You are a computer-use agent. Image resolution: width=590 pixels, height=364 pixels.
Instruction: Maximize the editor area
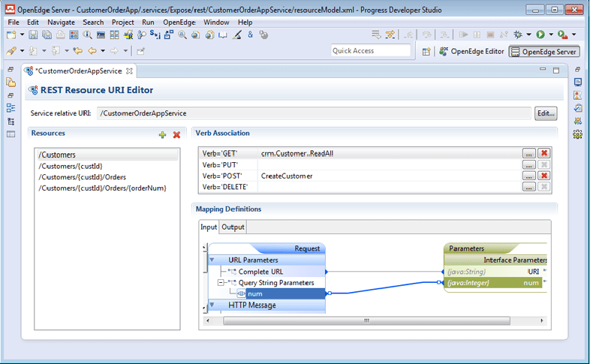(x=556, y=71)
